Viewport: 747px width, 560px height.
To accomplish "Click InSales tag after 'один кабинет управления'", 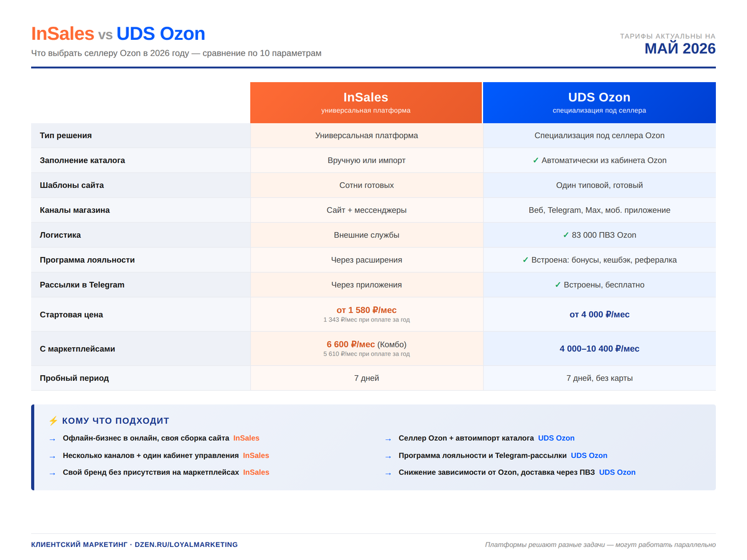I will [x=256, y=455].
